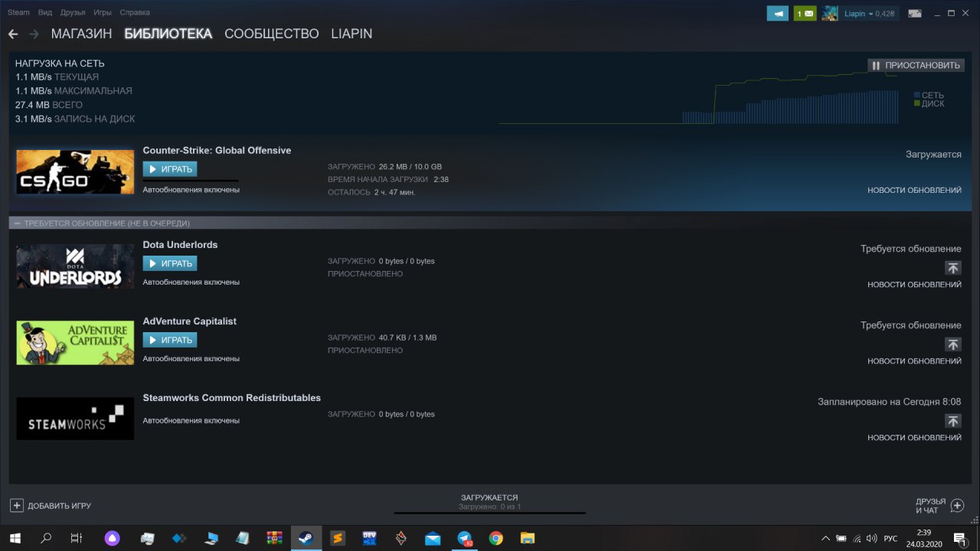
Task: Launch Google Chrome from the taskbar
Action: pos(496,539)
